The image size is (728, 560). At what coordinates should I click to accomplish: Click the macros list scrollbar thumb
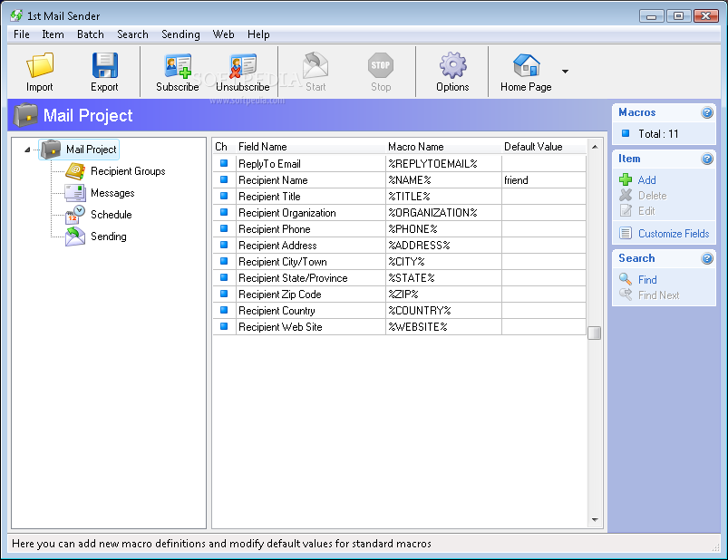coord(595,333)
